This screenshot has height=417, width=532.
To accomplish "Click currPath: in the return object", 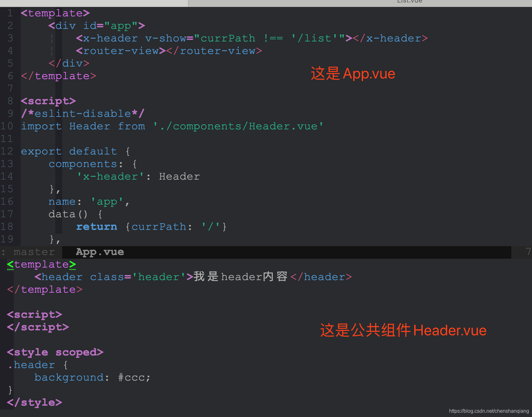I will click(x=162, y=227).
